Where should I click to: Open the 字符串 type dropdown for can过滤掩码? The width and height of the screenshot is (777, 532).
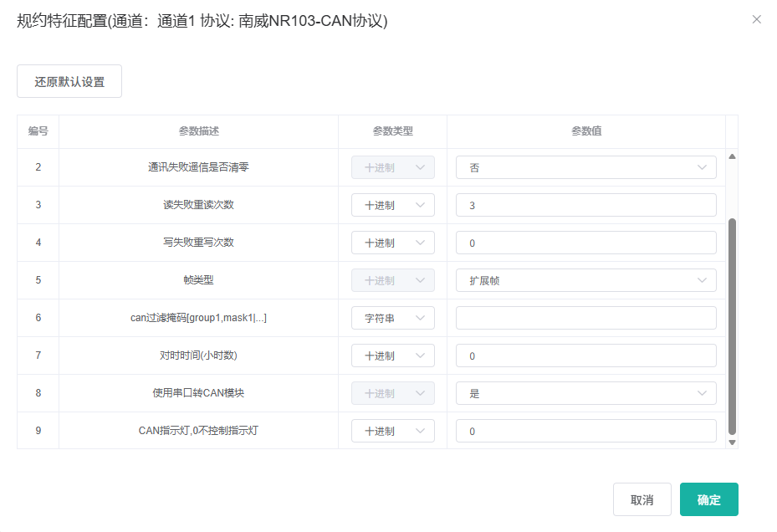(x=392, y=318)
